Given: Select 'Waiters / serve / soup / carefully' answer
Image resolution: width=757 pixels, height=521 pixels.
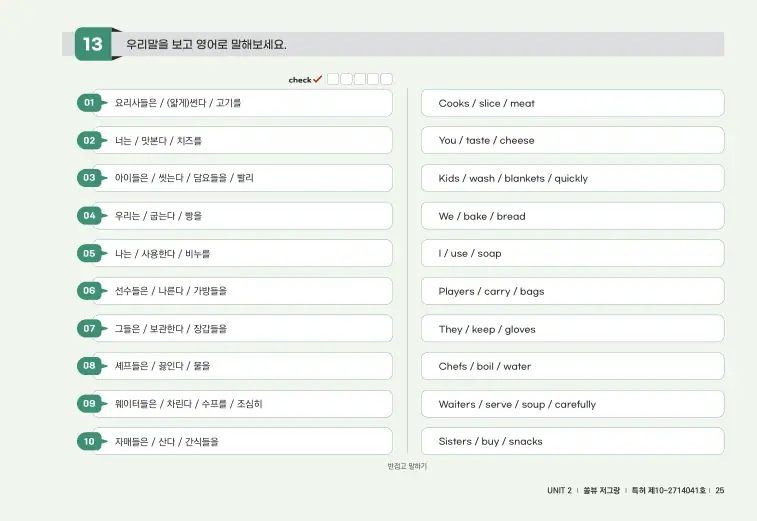Looking at the screenshot, I should [573, 404].
